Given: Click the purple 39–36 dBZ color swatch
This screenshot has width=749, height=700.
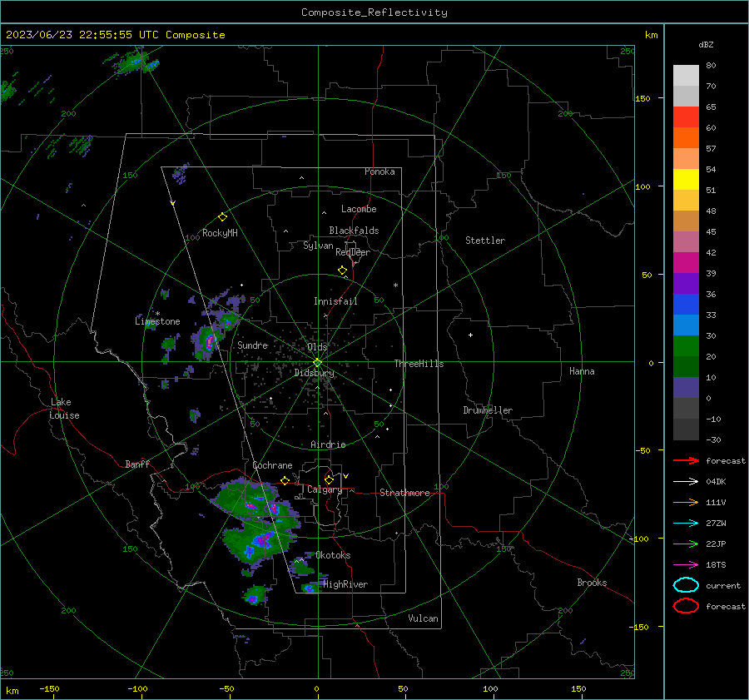Looking at the screenshot, I should (686, 283).
